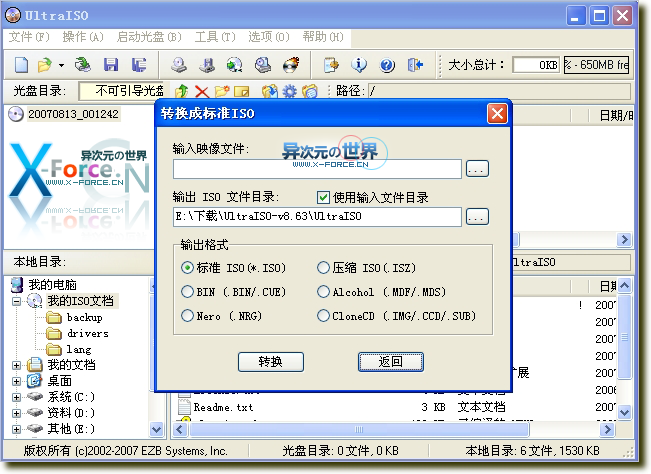Click the Mount to virtual drive icon
Image resolution: width=651 pixels, height=474 pixels.
pyautogui.click(x=263, y=65)
